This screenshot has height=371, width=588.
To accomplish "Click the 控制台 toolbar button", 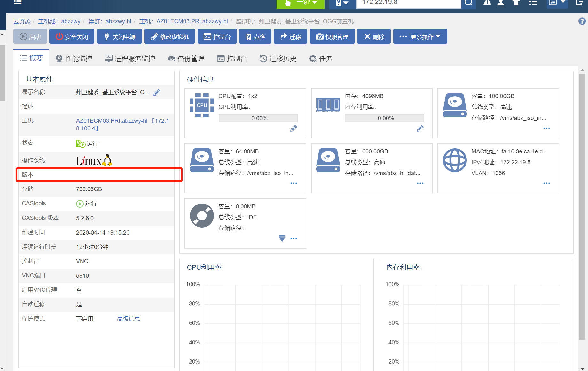I will pos(217,36).
